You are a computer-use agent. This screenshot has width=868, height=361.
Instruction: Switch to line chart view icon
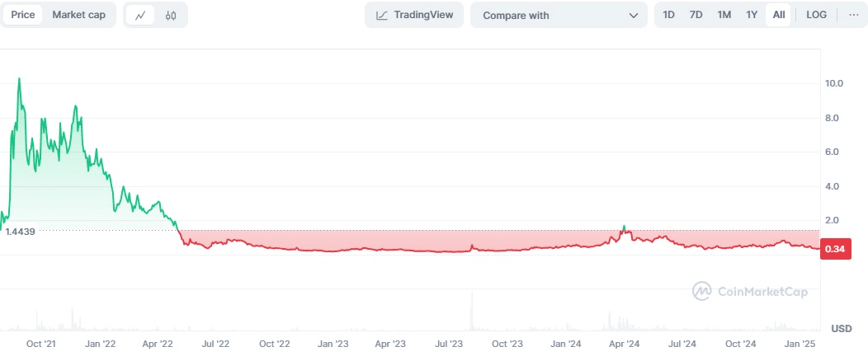tap(140, 15)
